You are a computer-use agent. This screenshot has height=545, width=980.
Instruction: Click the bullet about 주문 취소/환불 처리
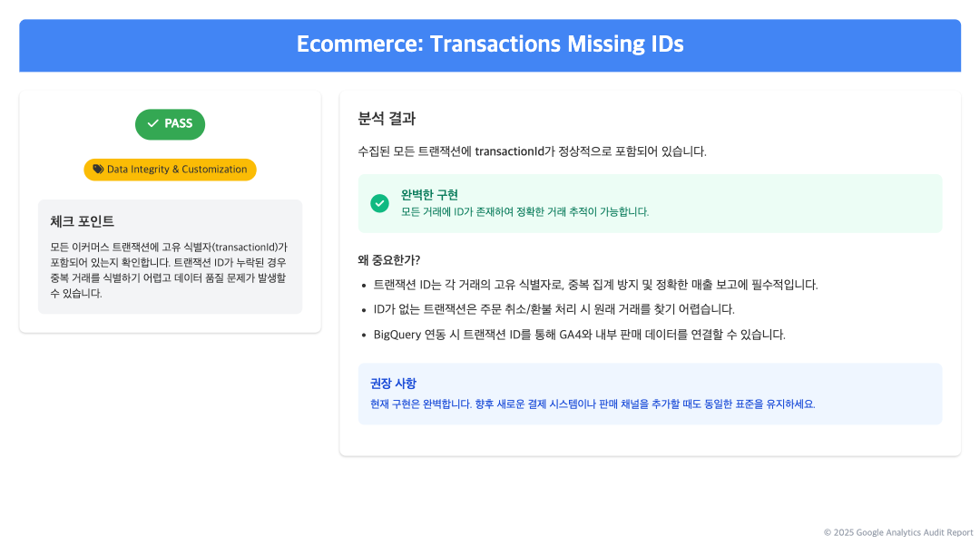[554, 309]
